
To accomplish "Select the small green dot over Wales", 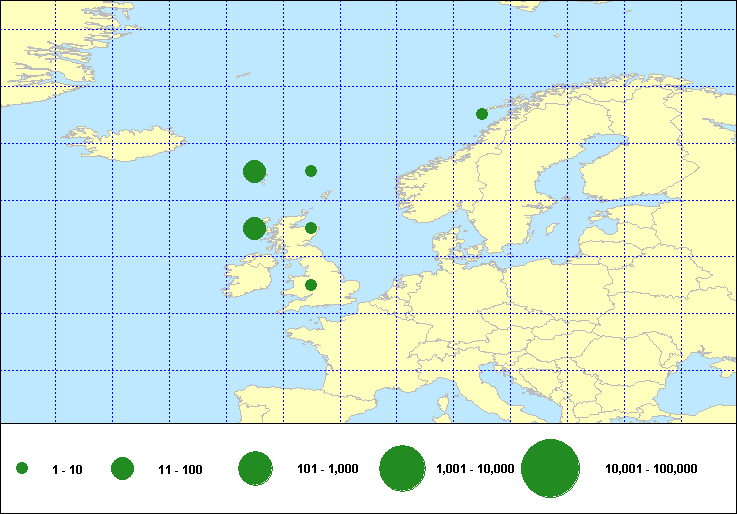I will point(311,285).
